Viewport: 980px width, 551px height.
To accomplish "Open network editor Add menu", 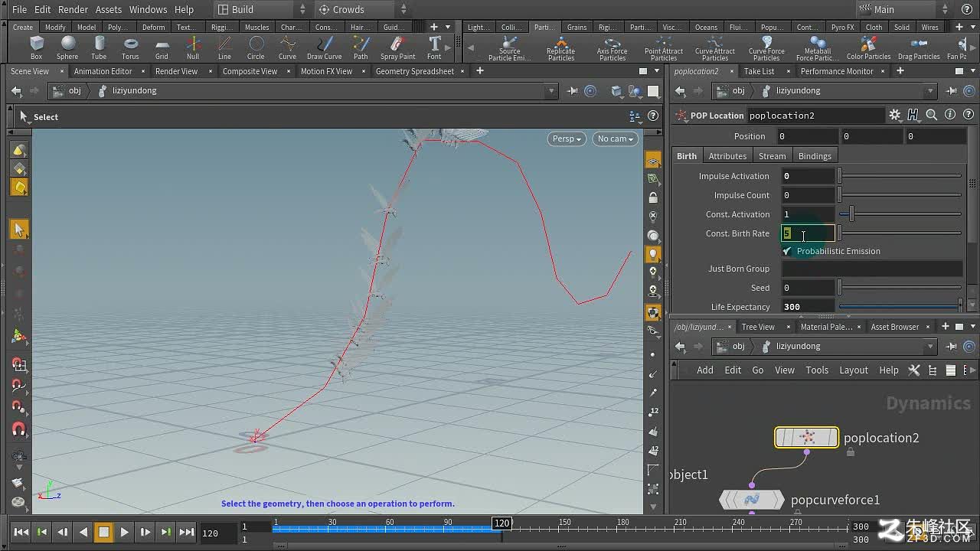I will pos(705,370).
